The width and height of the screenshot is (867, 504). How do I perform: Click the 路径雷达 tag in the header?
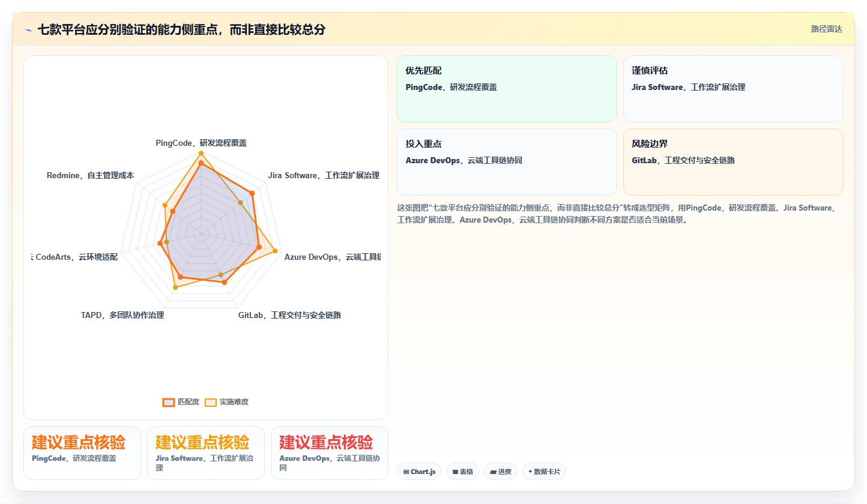tap(827, 29)
